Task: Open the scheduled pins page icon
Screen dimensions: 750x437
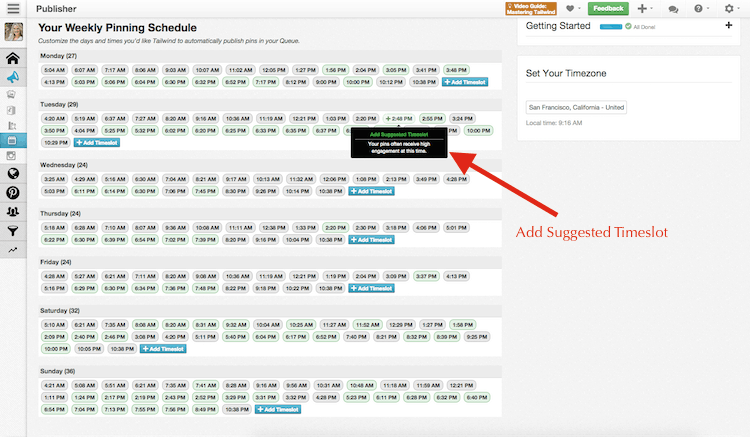Action: (11, 110)
